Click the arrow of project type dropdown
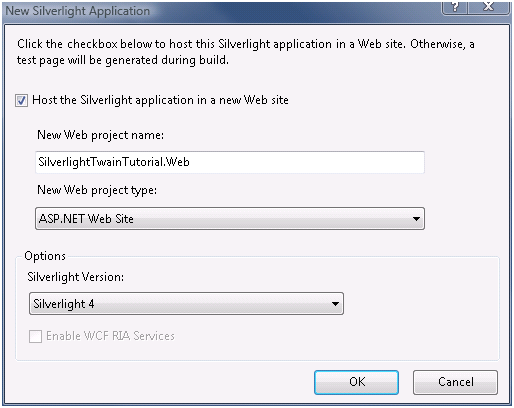This screenshot has width=514, height=408. pyautogui.click(x=416, y=219)
